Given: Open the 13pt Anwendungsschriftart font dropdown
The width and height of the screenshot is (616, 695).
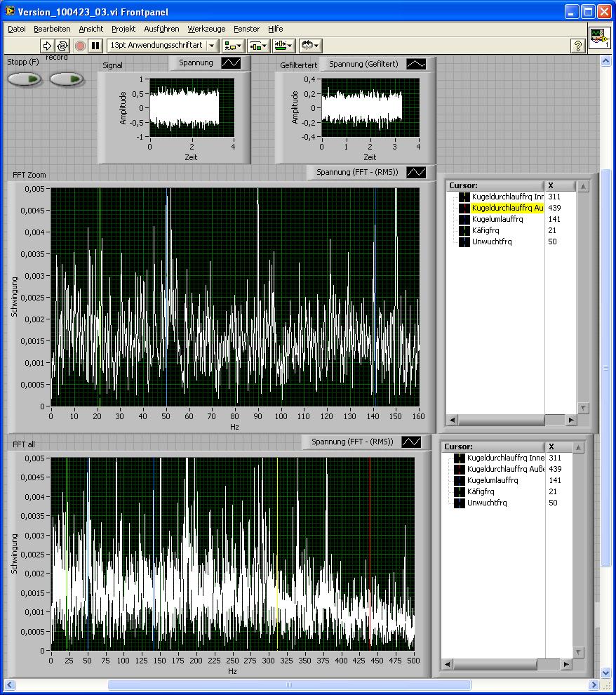Looking at the screenshot, I should coord(163,46).
